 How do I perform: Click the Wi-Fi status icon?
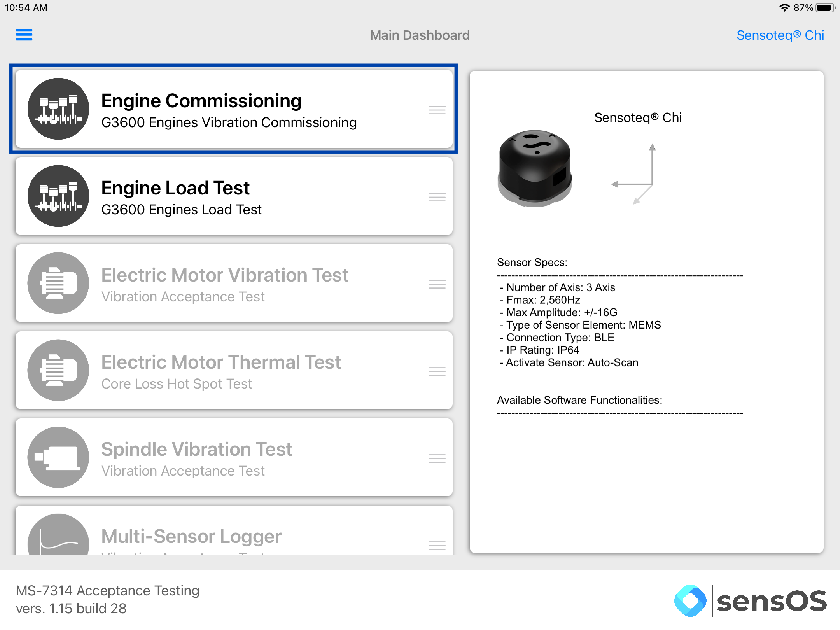(x=784, y=8)
